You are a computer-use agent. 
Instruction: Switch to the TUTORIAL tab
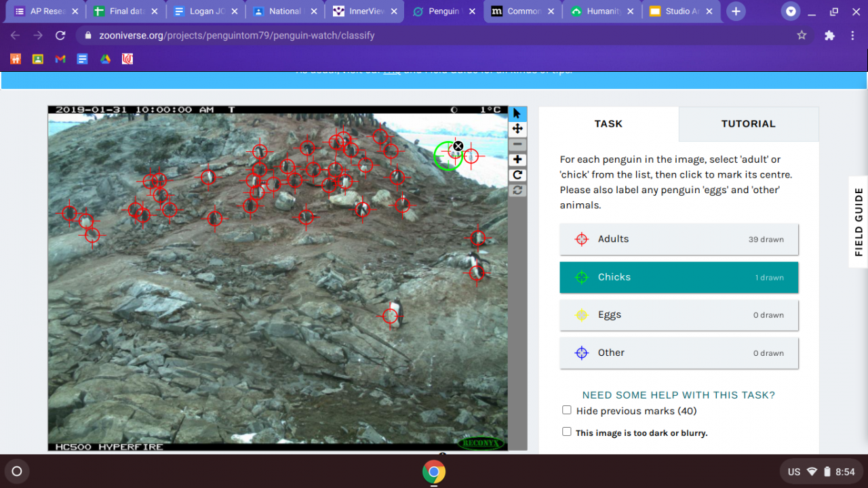[x=749, y=123]
